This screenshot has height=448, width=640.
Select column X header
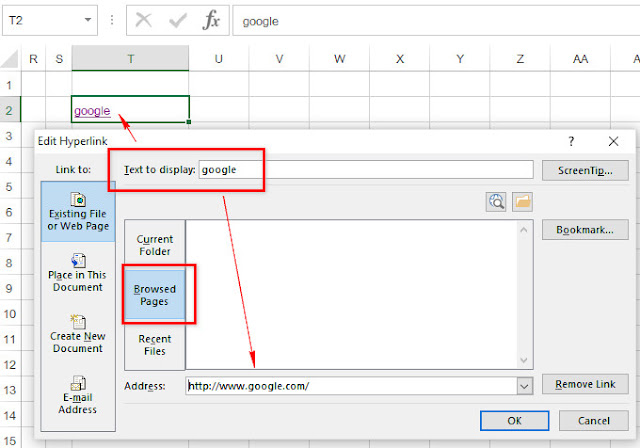400,59
